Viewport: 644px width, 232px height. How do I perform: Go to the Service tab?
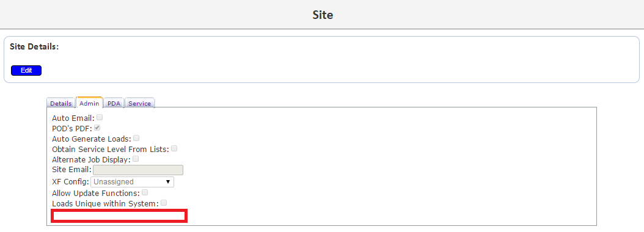140,103
